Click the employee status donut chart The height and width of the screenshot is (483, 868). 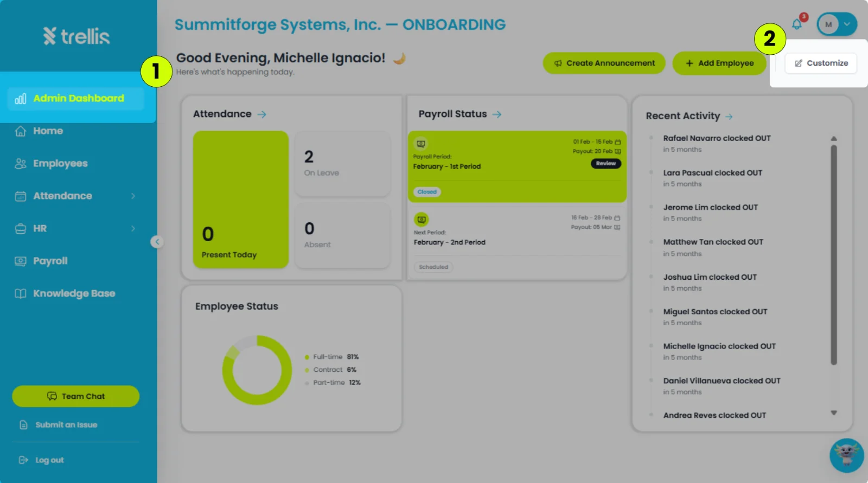tap(257, 370)
